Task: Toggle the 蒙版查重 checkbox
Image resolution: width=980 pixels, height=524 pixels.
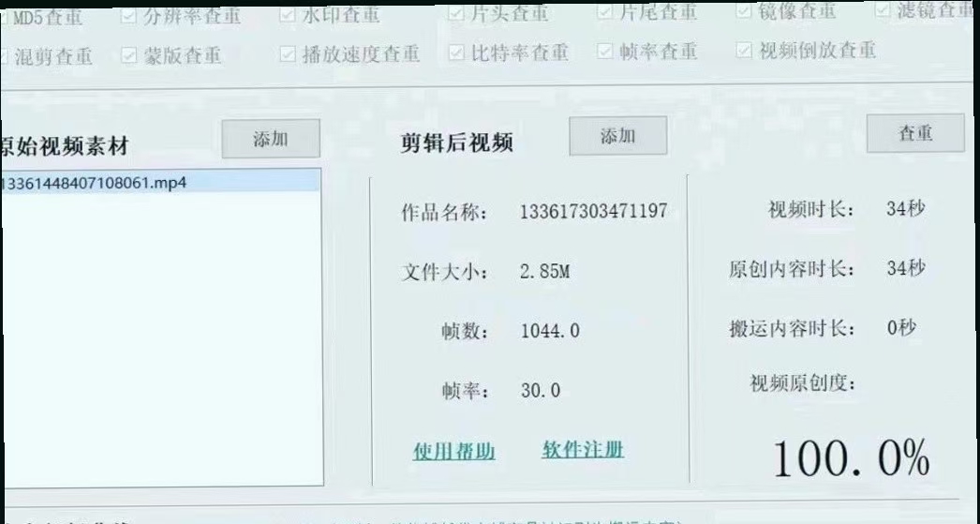Action: click(x=128, y=55)
